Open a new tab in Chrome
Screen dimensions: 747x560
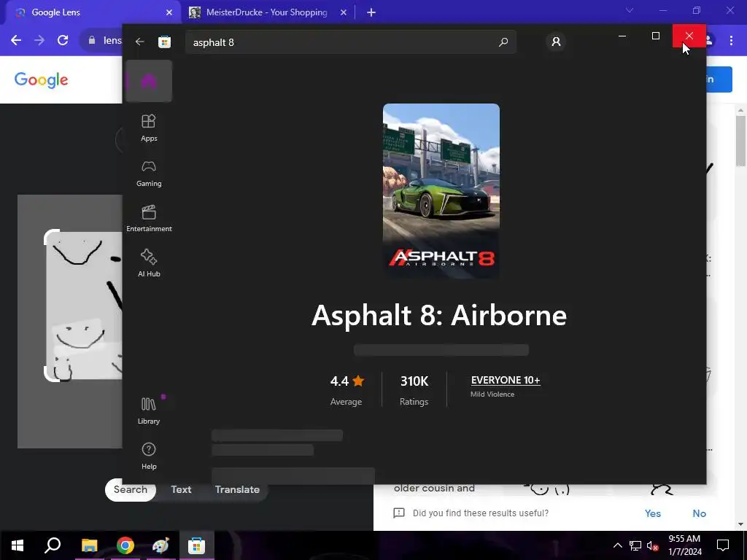[371, 13]
